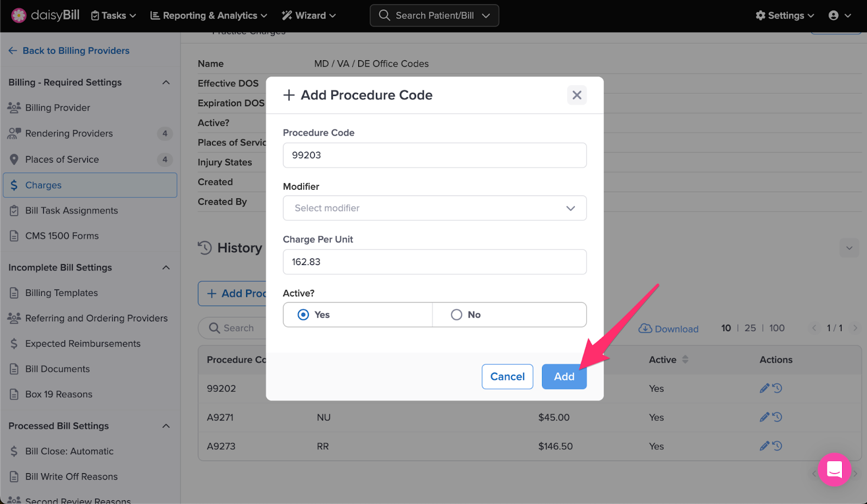Viewport: 867px width, 504px height.
Task: Click the daisyBill logo icon
Action: point(19,15)
